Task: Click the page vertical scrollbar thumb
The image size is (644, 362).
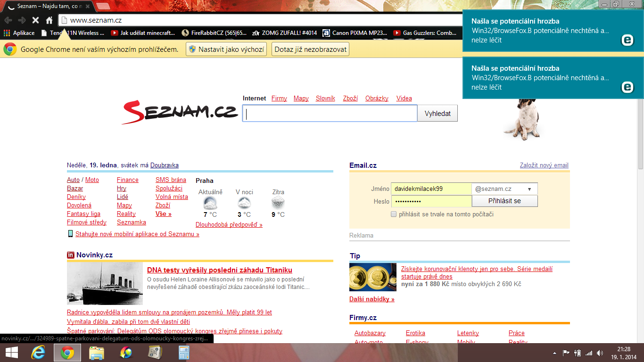Action: pyautogui.click(x=640, y=114)
